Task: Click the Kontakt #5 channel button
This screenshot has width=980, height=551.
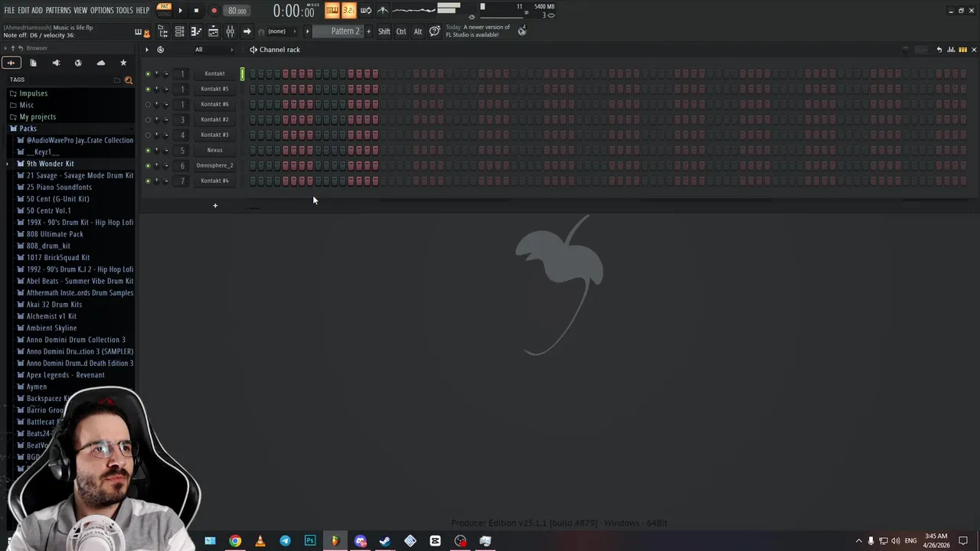Action: click(x=214, y=90)
